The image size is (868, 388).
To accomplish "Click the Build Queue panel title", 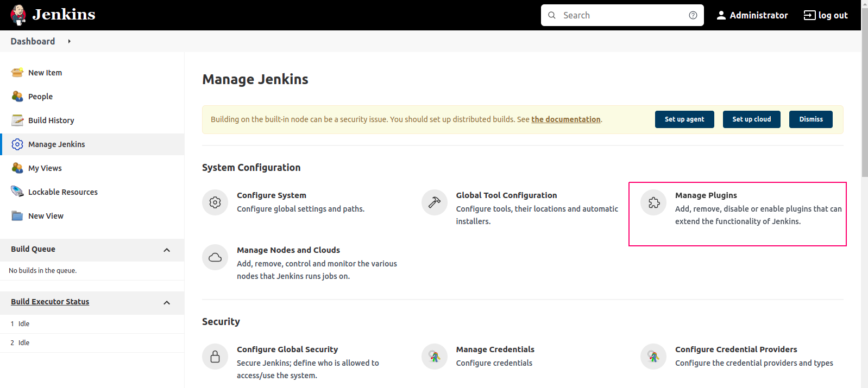I will (33, 249).
